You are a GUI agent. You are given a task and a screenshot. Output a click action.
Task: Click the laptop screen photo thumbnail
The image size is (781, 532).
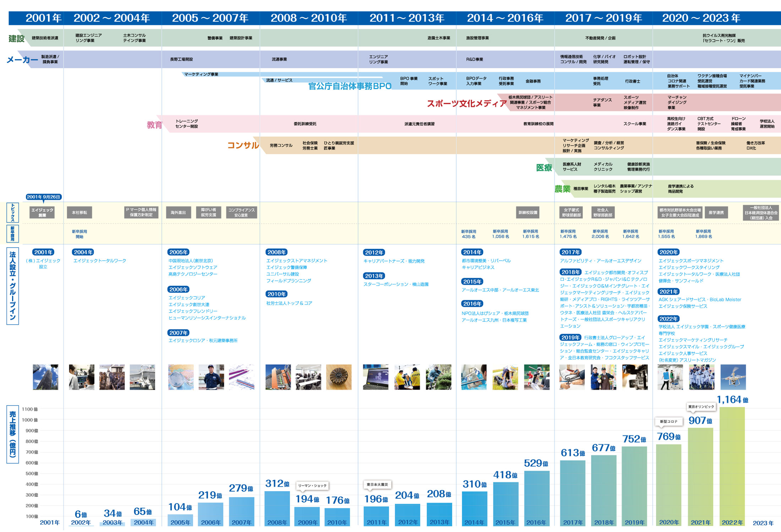pos(376,377)
